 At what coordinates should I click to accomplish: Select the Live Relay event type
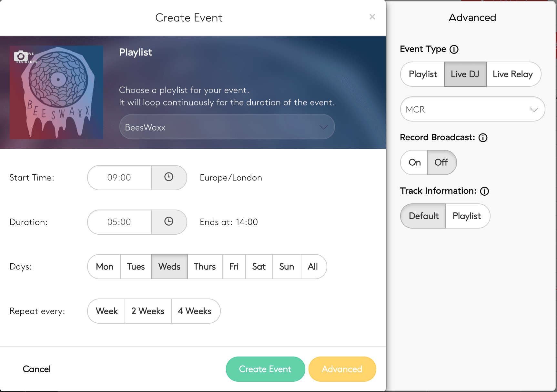tap(512, 74)
